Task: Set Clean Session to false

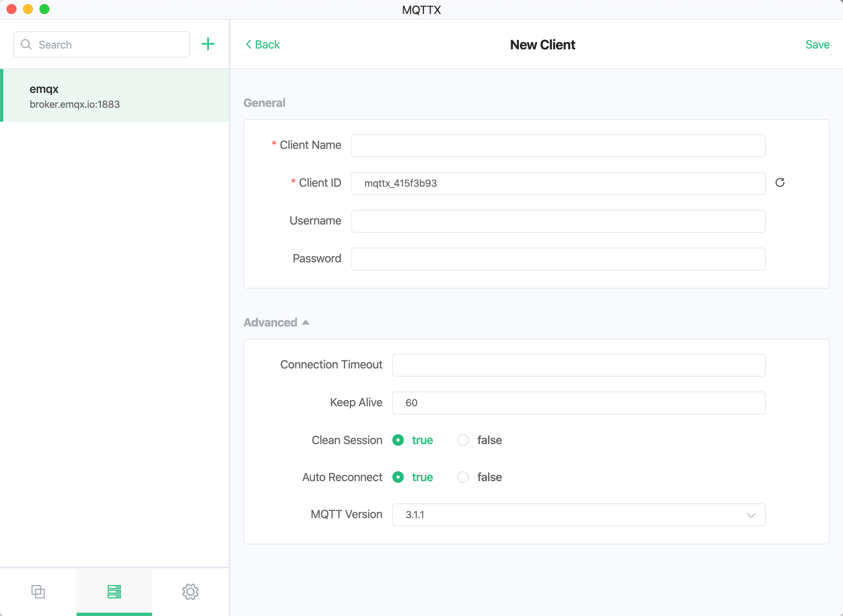Action: coord(463,440)
